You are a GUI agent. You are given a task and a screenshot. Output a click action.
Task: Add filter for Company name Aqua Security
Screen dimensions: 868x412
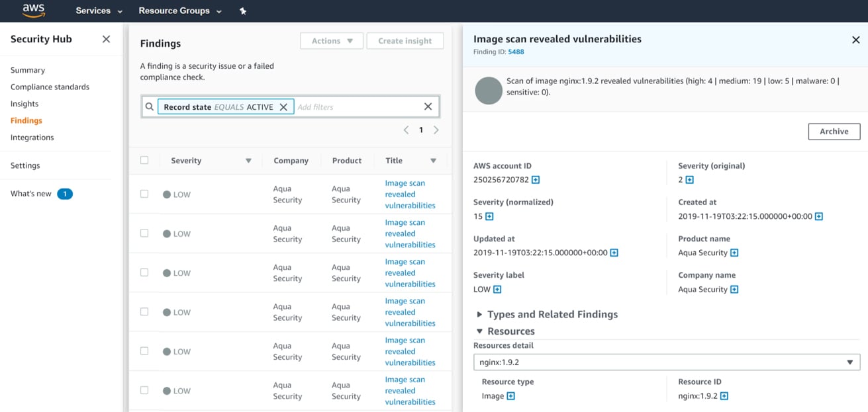coord(734,289)
